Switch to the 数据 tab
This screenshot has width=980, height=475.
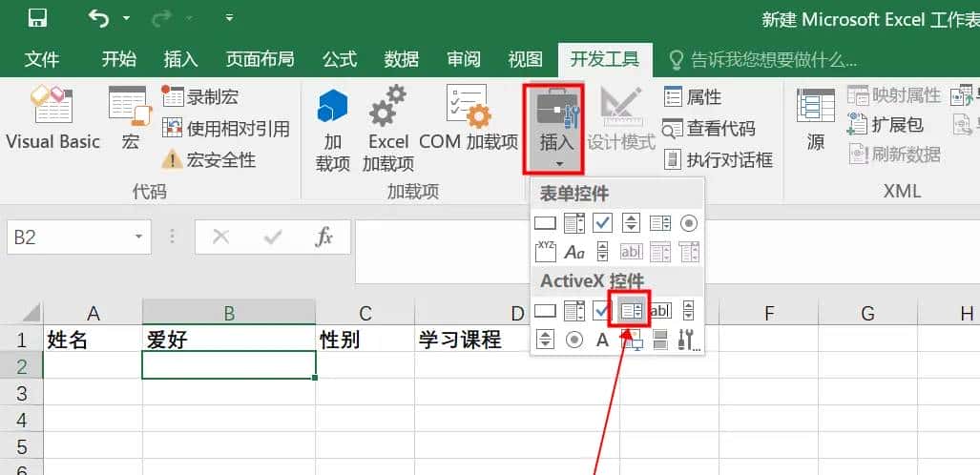401,60
